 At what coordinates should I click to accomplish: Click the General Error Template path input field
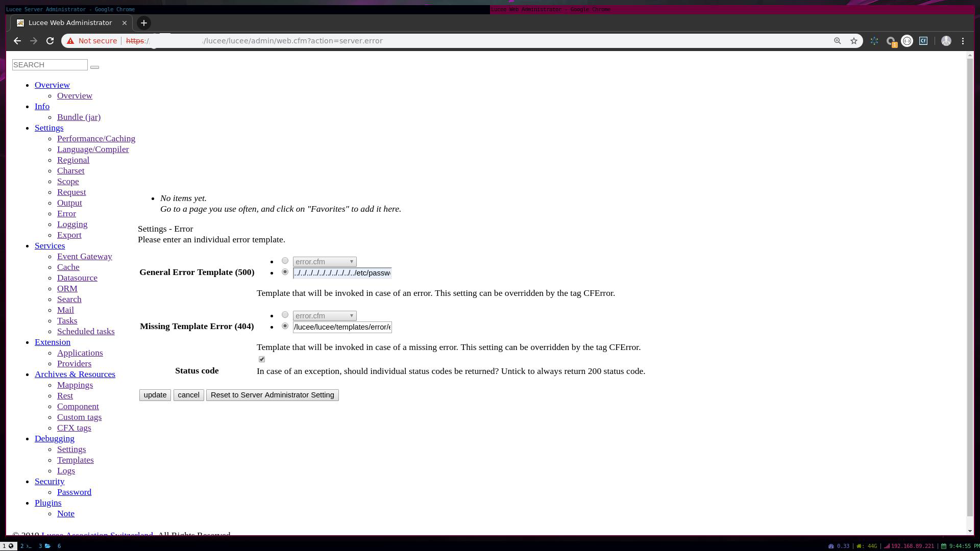click(342, 272)
